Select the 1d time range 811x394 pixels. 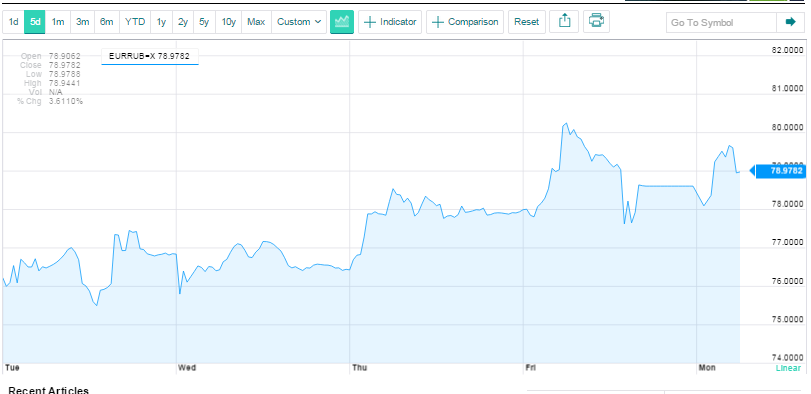point(13,22)
